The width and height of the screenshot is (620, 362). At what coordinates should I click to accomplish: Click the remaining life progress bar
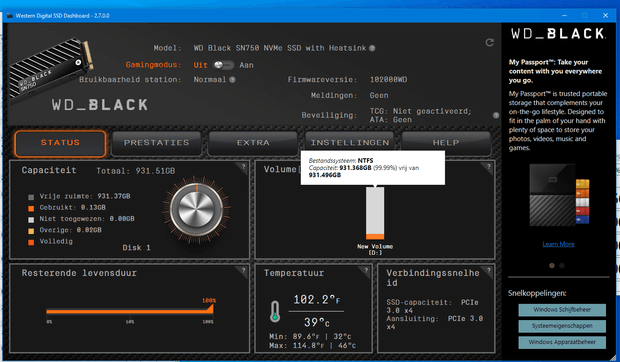pyautogui.click(x=130, y=311)
